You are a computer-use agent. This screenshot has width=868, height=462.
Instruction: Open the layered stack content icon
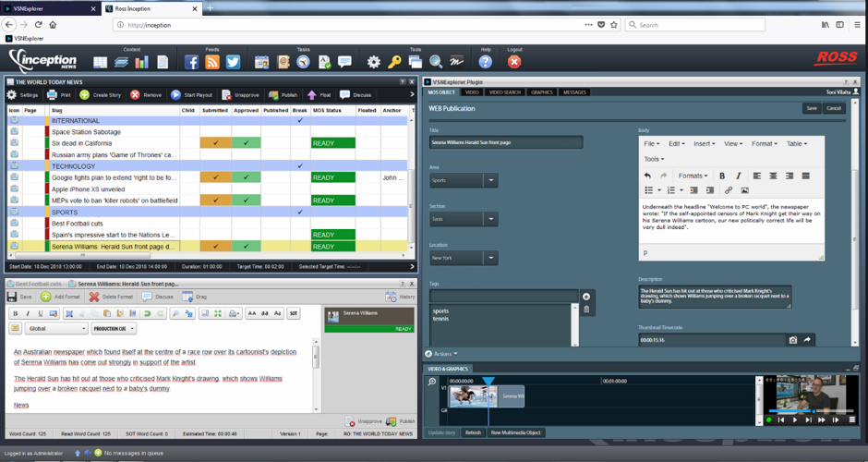click(121, 62)
